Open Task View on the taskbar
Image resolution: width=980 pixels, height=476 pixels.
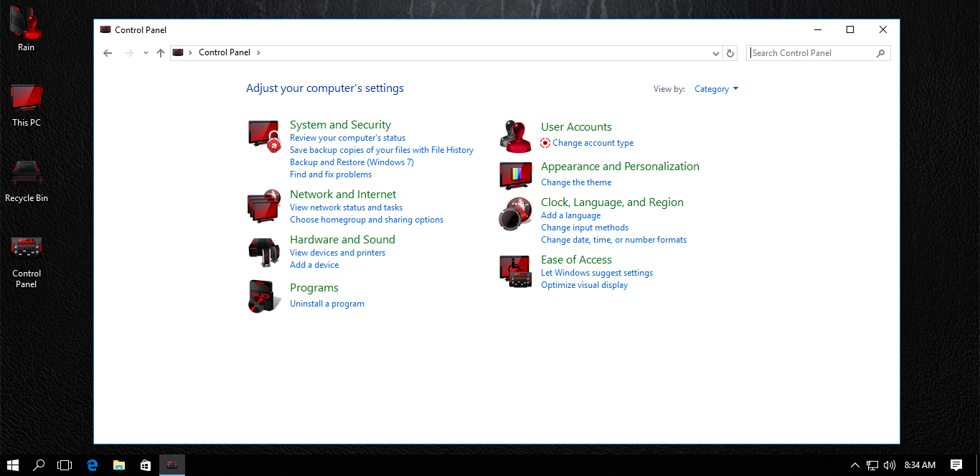pyautogui.click(x=65, y=465)
